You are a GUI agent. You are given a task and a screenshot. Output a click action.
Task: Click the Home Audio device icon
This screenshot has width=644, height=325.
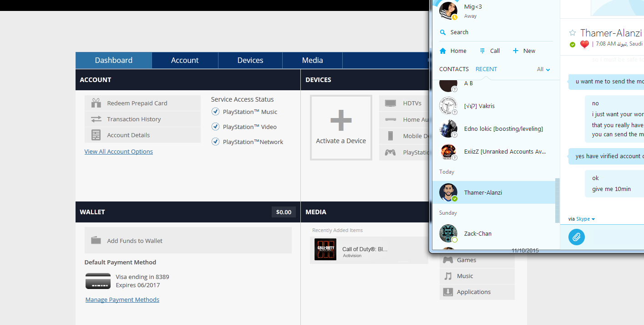pos(390,119)
